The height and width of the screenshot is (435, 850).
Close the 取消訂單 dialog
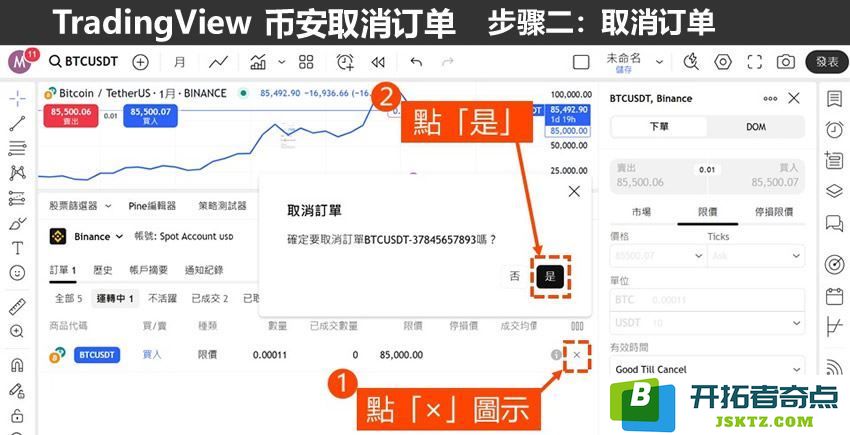tap(574, 191)
